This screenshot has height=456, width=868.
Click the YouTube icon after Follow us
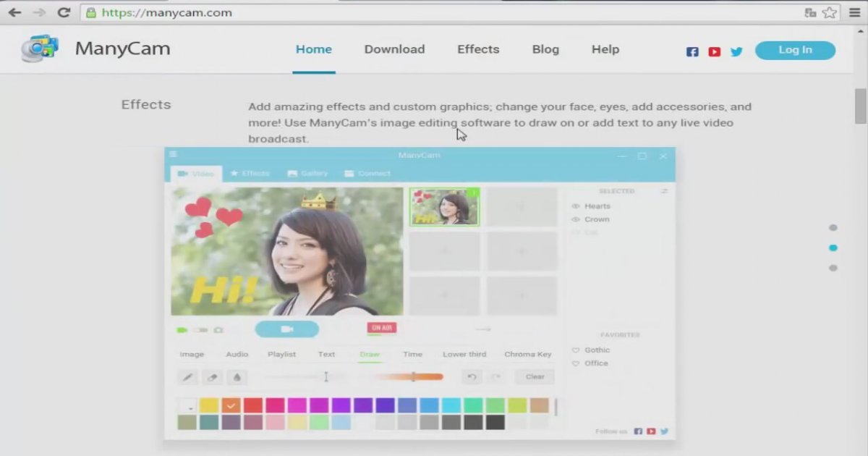pyautogui.click(x=651, y=431)
